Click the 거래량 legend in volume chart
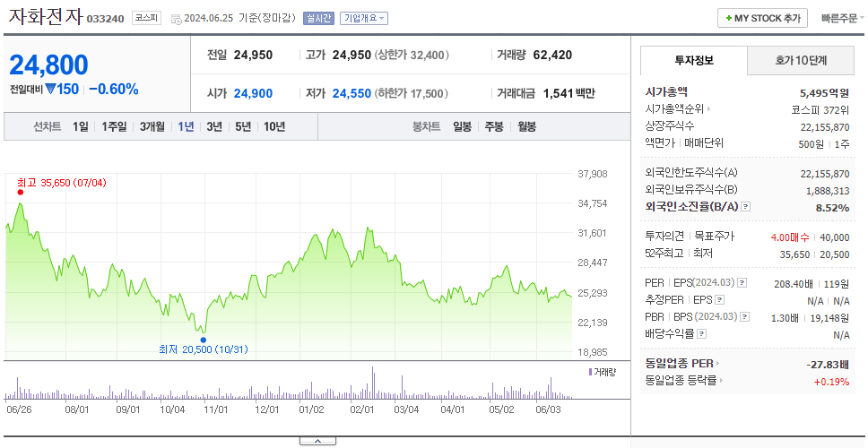The height and width of the screenshot is (448, 868). click(602, 372)
